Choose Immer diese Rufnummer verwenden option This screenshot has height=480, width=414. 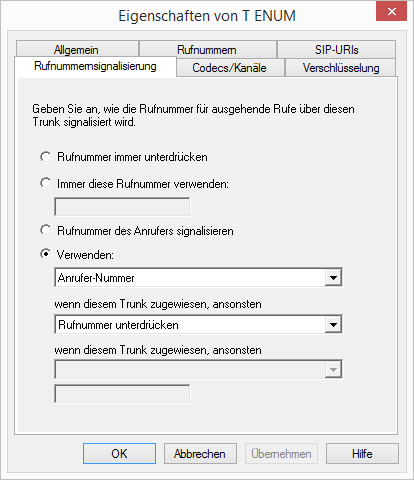(46, 183)
